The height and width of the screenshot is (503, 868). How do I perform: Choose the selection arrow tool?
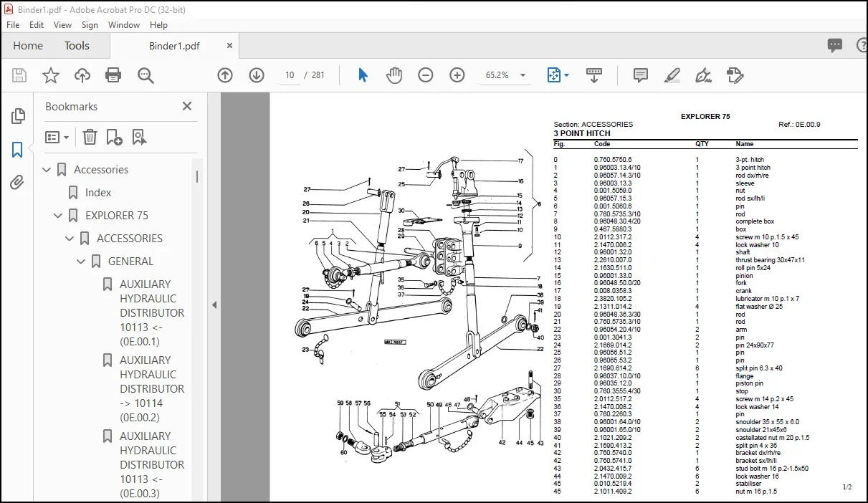(363, 75)
